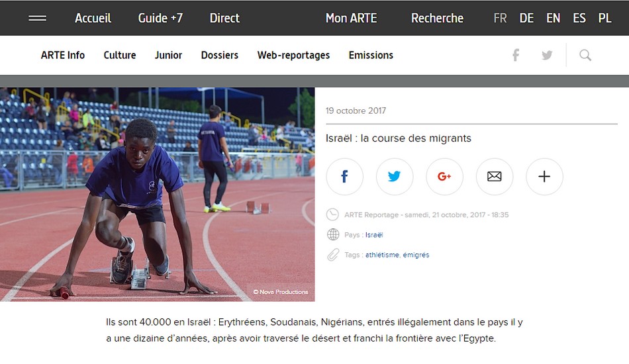Visit ARTE Facebook page in subnav
The width and height of the screenshot is (629, 364).
point(516,55)
